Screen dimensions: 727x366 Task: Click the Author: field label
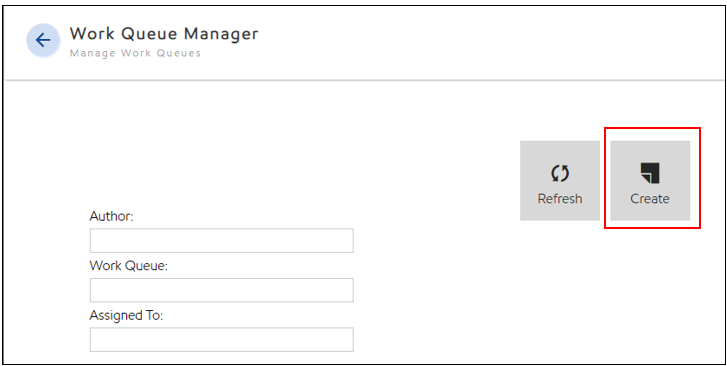(111, 216)
